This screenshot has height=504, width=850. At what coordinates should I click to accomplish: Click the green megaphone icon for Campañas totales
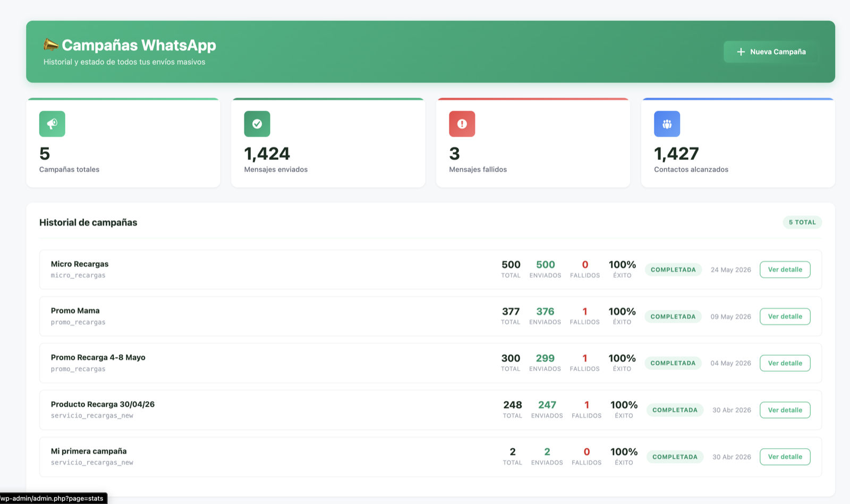(52, 124)
